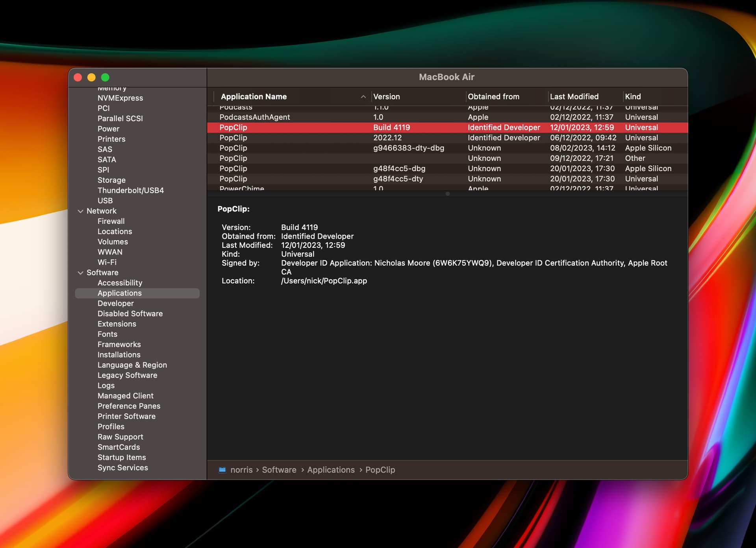The height and width of the screenshot is (548, 756).
Task: Sort by Application Name column header
Action: (254, 97)
